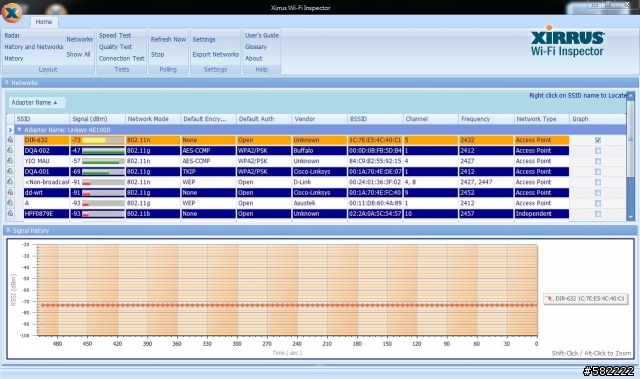Select the Radar layout
Image resolution: width=640 pixels, height=379 pixels.
click(x=12, y=35)
